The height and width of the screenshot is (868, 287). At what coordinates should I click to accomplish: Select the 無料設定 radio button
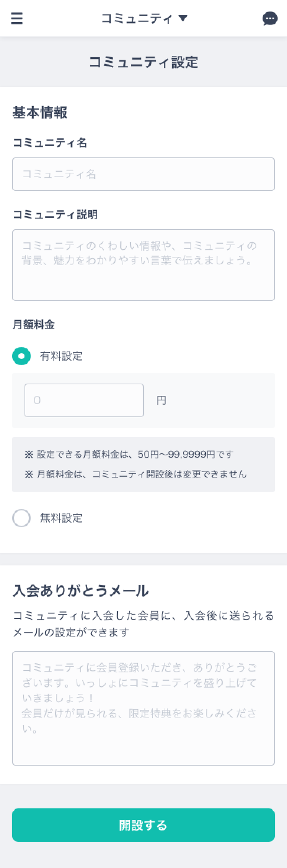[x=21, y=518]
